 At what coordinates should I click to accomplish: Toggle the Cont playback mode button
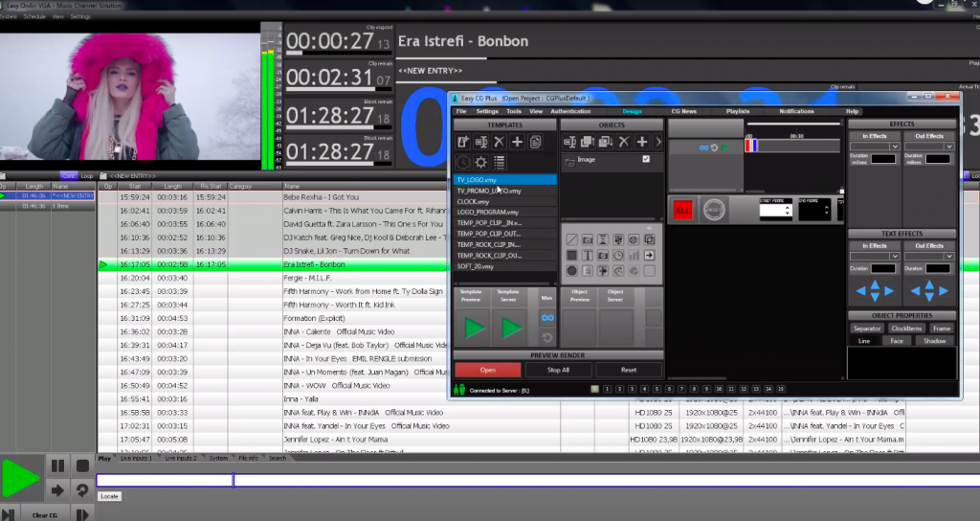tap(69, 176)
